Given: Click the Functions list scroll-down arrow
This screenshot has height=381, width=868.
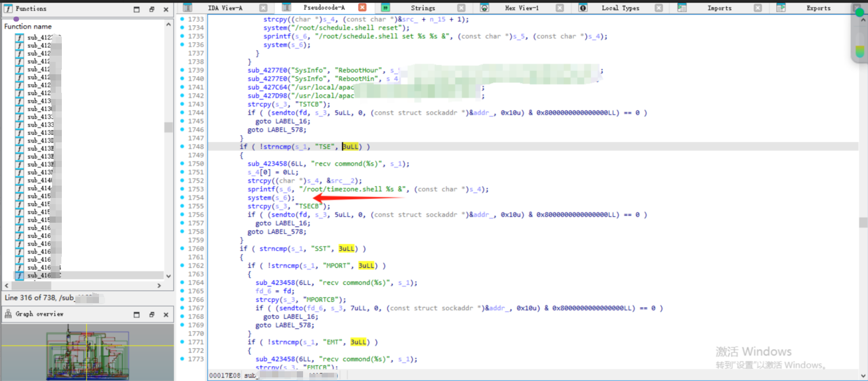Looking at the screenshot, I should (x=169, y=276).
